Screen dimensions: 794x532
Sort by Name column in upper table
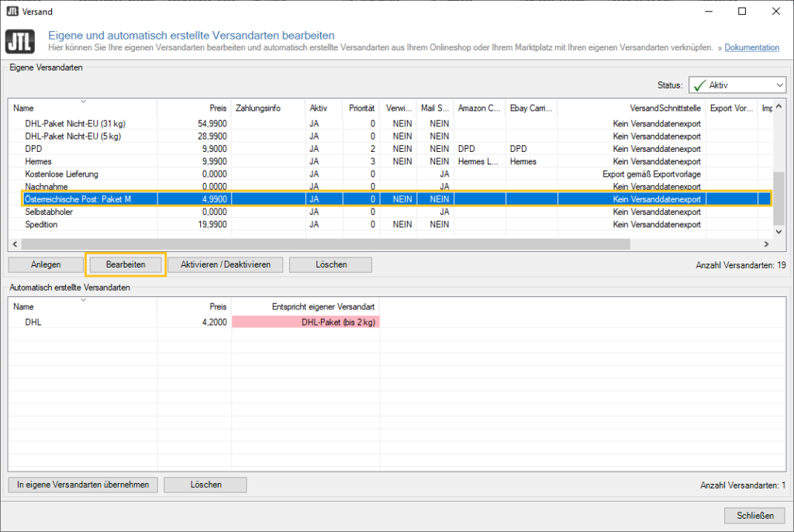click(24, 108)
